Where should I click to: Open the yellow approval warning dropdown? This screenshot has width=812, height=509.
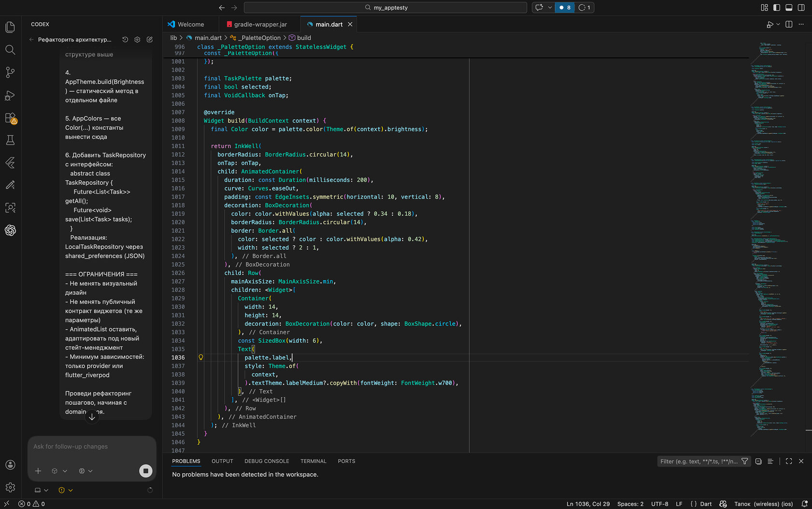click(66, 490)
